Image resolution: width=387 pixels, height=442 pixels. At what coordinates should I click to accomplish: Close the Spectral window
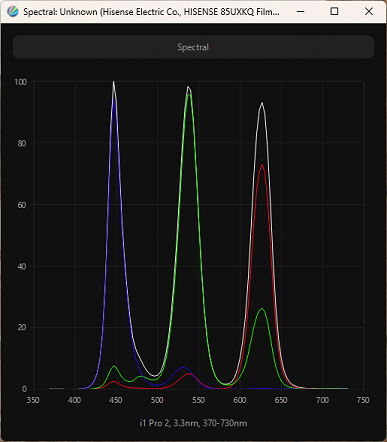[x=369, y=11]
